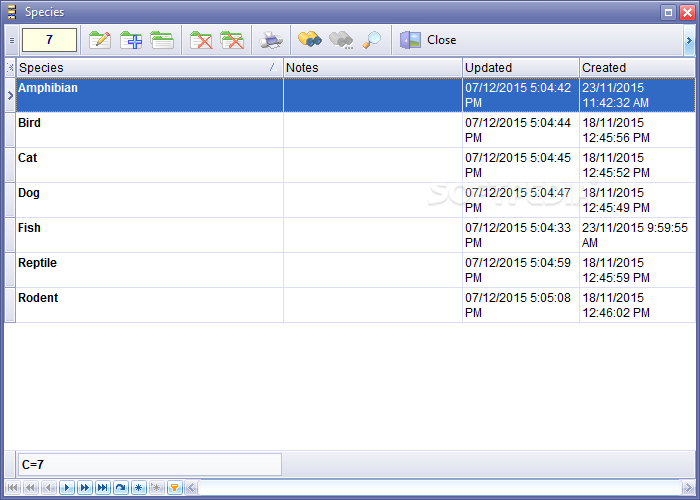Click the row indicator beside Amphibian
700x500 pixels.
tap(10, 95)
